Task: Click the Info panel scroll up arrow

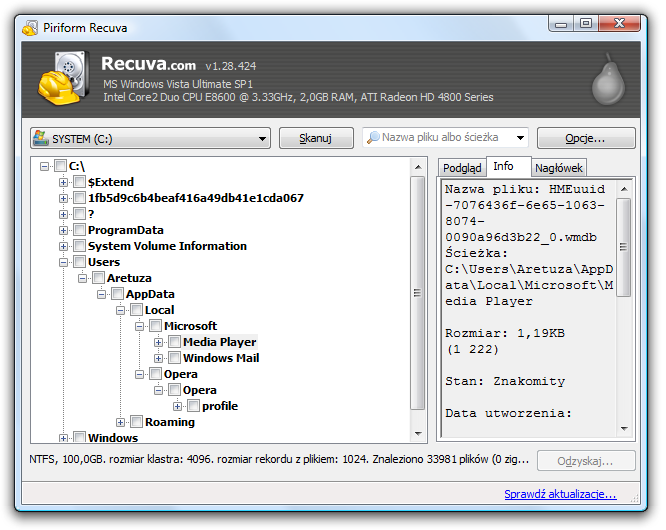Action: tap(624, 189)
